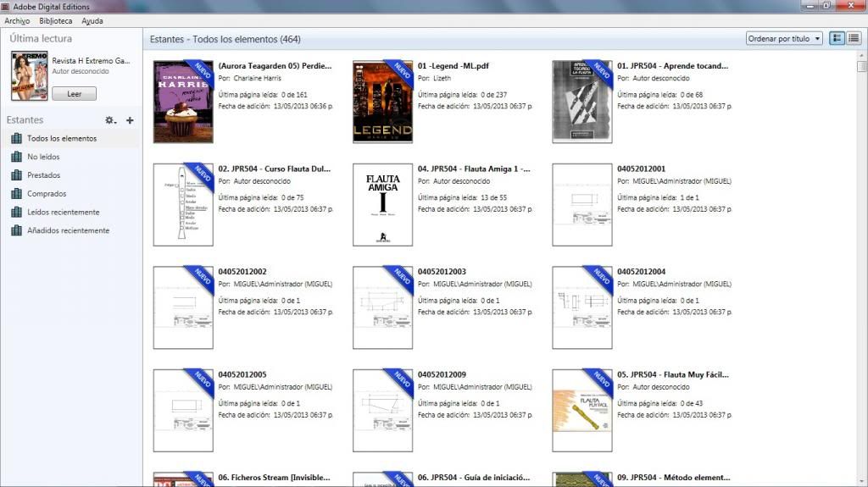Viewport: 868px width, 487px height.
Task: Click the Leídos recientemente shelf icon
Action: click(17, 212)
